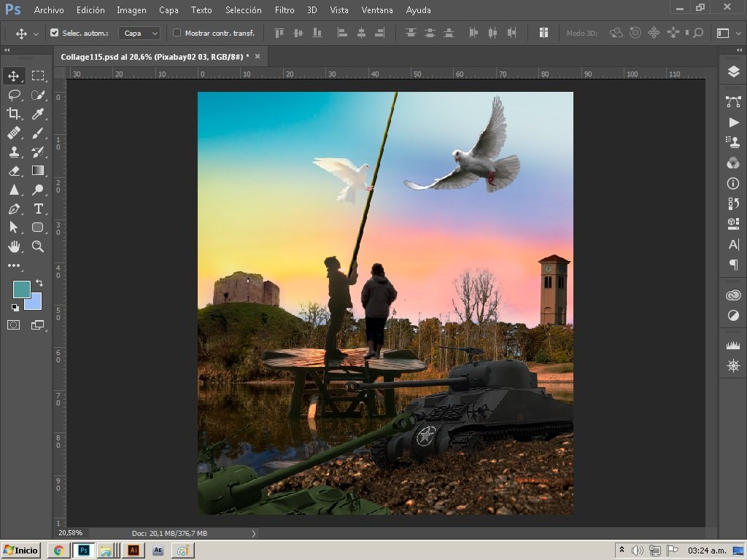Select the History Brush tool
The height and width of the screenshot is (560, 747).
click(38, 152)
